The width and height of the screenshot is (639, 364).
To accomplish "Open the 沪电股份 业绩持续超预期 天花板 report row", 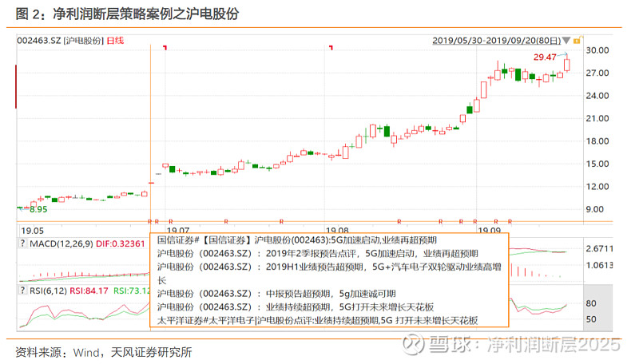I will click(296, 307).
